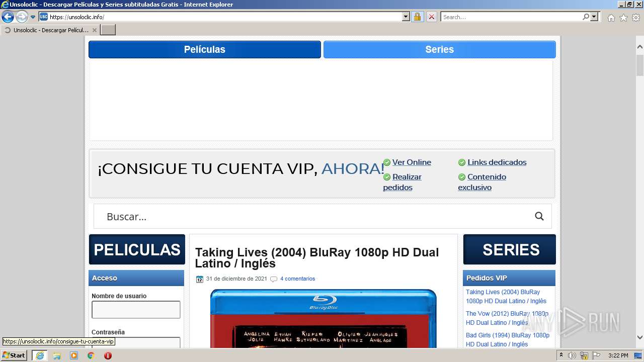Viewport: 644px width, 362px height.
Task: Click the browser Search box
Action: point(511,17)
